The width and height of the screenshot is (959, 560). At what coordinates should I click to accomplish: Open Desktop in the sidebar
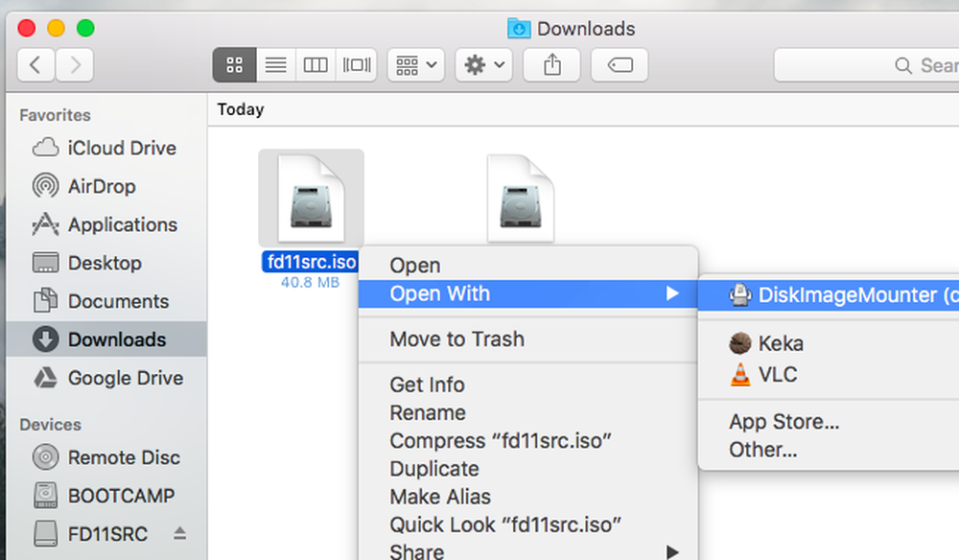coord(106,263)
